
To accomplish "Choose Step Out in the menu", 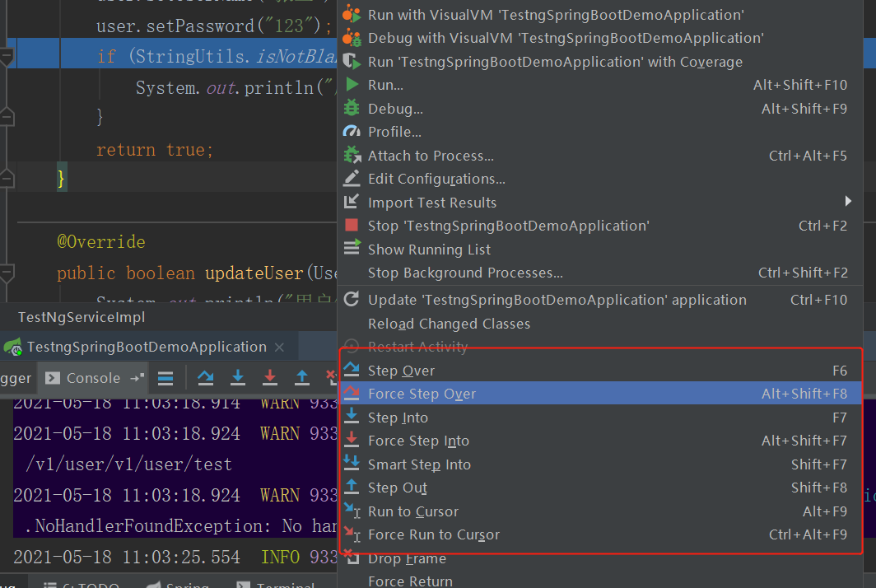I will (600, 488).
